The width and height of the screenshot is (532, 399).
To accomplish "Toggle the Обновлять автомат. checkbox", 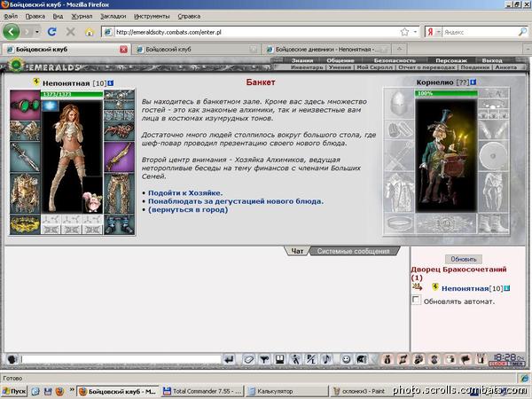I will (x=416, y=300).
